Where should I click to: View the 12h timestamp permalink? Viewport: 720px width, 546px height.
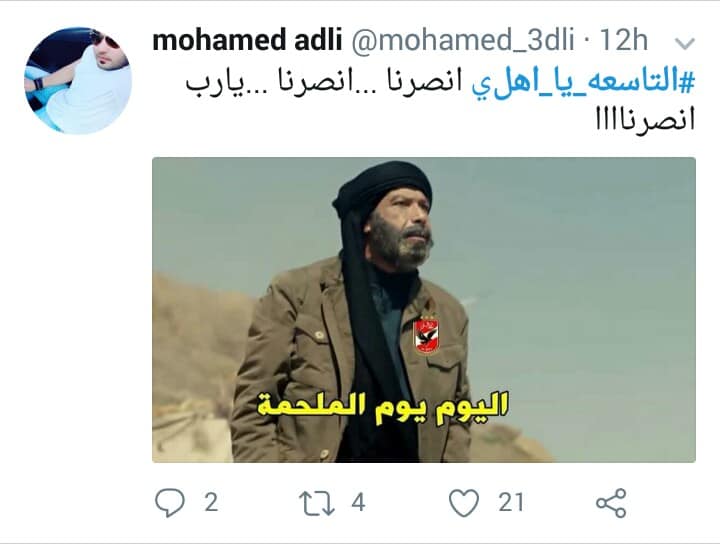pos(624,40)
